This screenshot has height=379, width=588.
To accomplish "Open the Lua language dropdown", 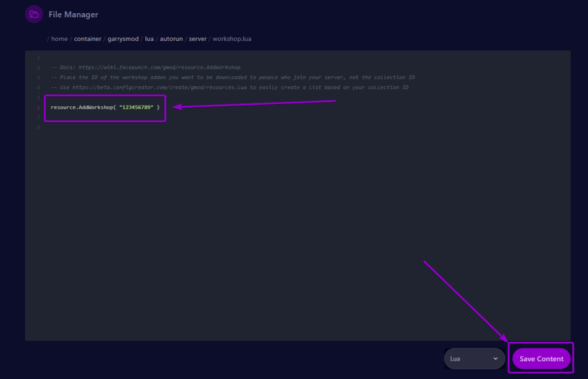I will (x=474, y=358).
